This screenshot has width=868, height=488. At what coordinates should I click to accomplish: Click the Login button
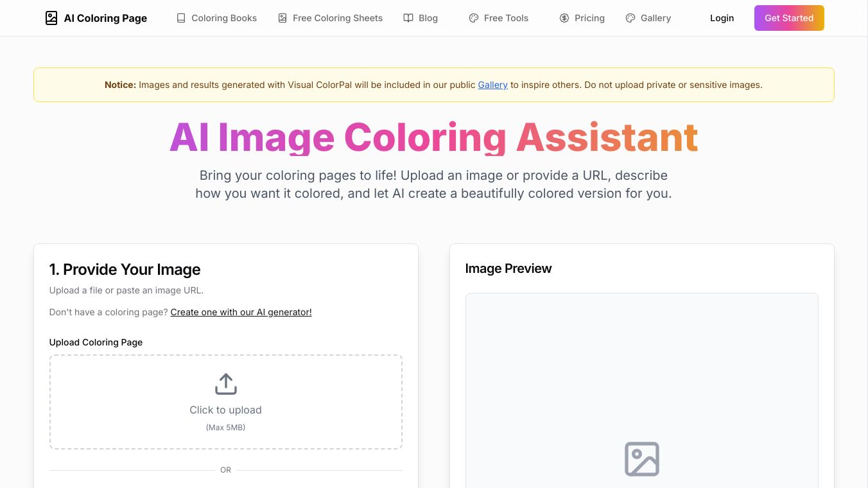coord(722,18)
